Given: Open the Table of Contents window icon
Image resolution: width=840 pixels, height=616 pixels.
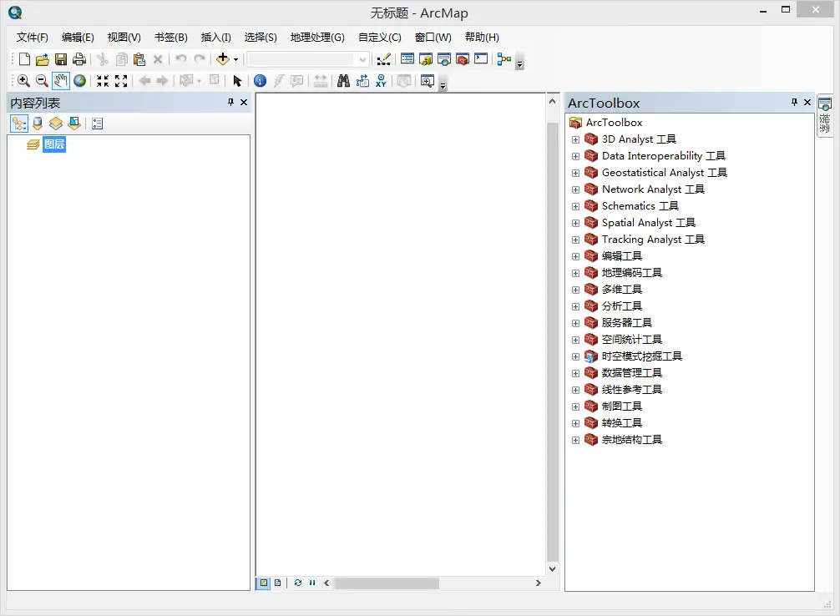Looking at the screenshot, I should [407, 59].
